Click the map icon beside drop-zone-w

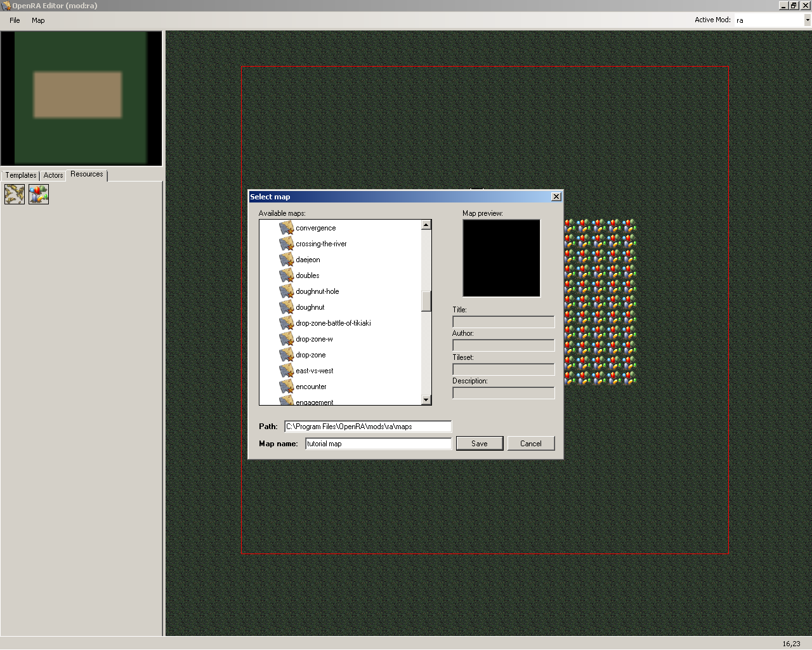coord(287,339)
